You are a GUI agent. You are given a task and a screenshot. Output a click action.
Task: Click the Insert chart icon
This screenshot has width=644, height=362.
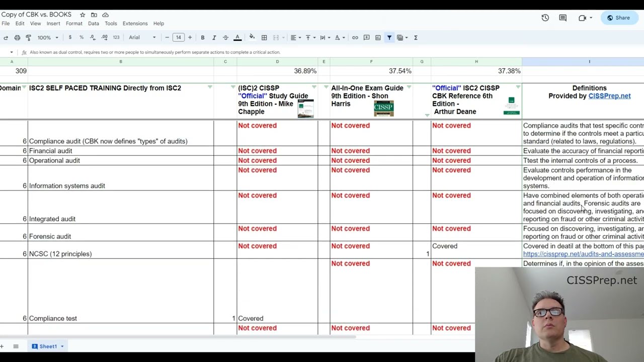[378, 38]
